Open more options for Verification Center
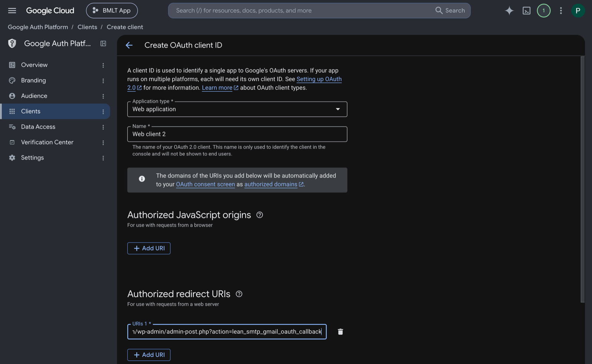 pyautogui.click(x=103, y=143)
